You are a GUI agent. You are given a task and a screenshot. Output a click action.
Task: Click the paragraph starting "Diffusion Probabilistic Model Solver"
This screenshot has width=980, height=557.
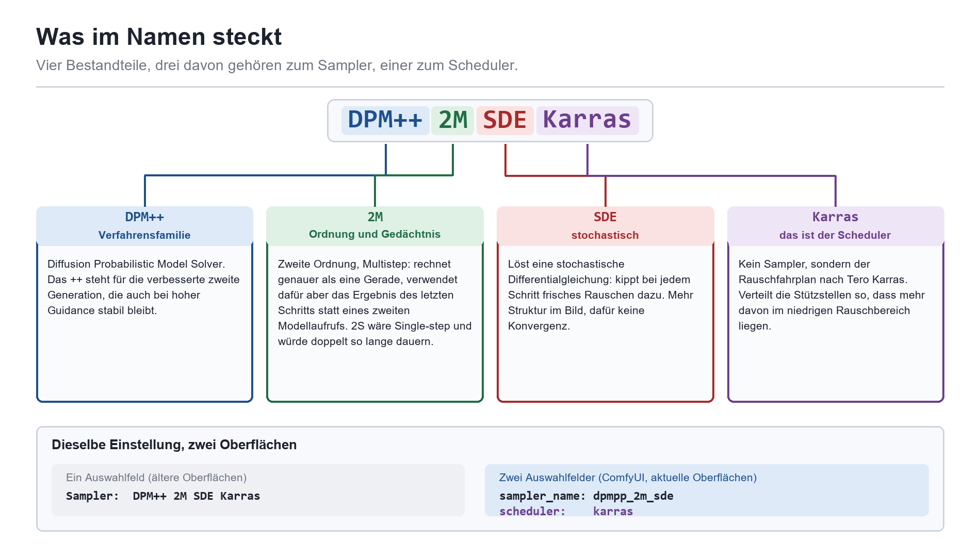click(144, 287)
